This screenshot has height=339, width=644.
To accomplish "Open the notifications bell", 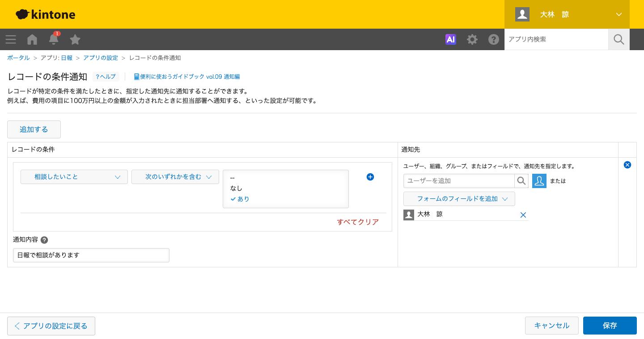I will [x=54, y=39].
